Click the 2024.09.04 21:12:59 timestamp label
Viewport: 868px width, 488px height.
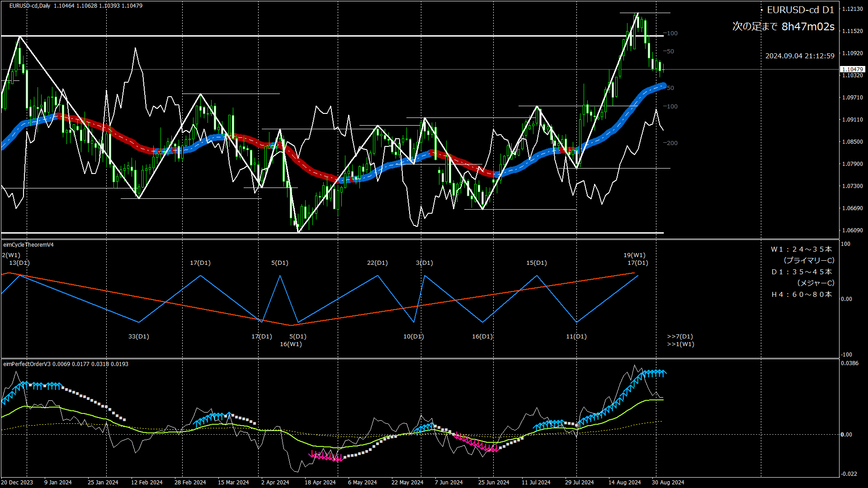tap(800, 56)
